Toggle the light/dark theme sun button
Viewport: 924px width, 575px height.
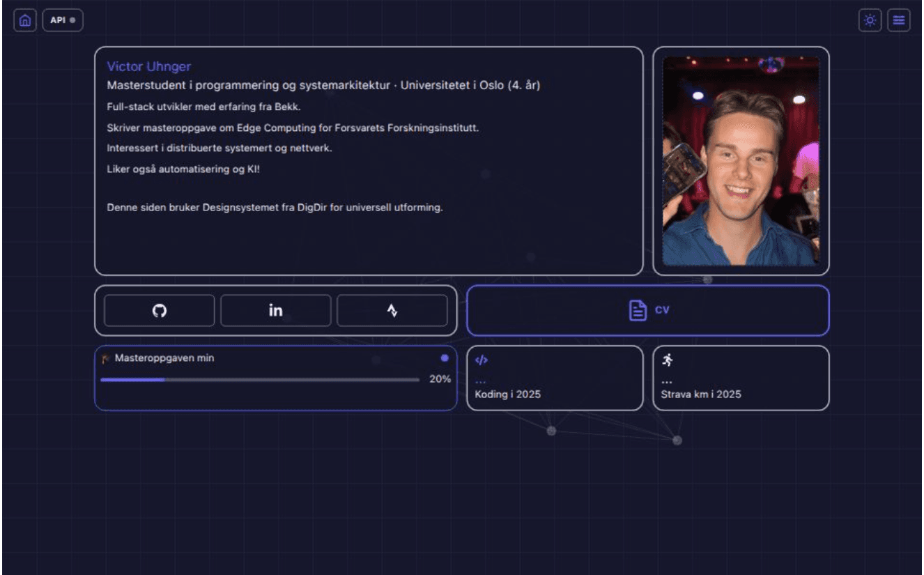(x=870, y=20)
